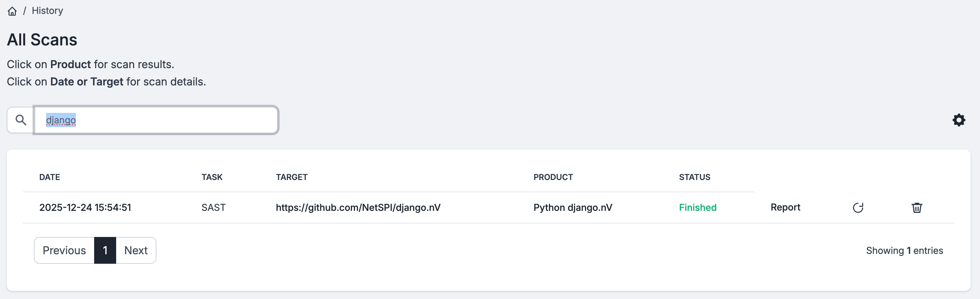
Task: Sort scans by TASK column header
Action: click(x=212, y=177)
